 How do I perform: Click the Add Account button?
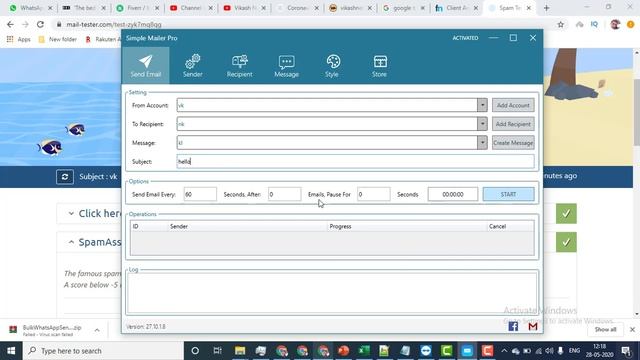tap(513, 105)
